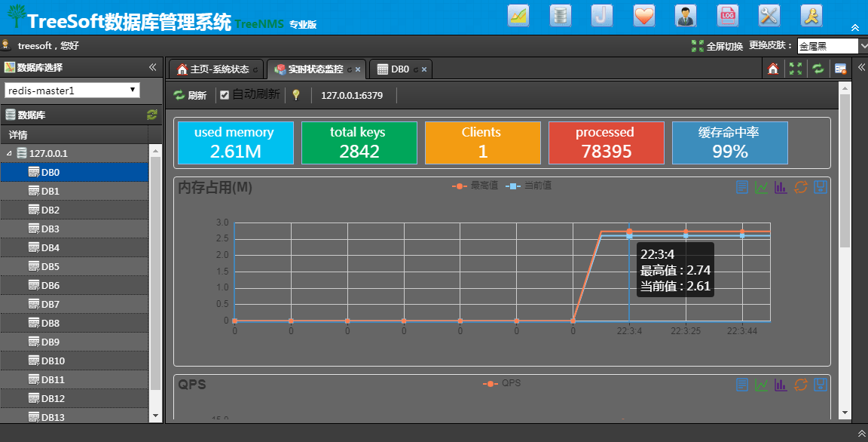
Task: Switch 内存占用 chart to line type
Action: point(762,187)
